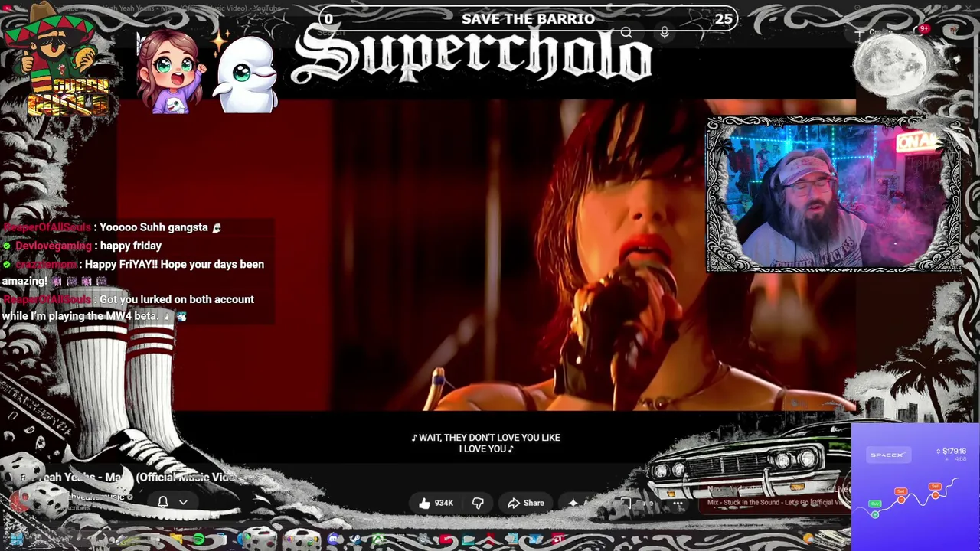Open the YouTube notifications bell with 9+ badge
This screenshot has width=980, height=551.
coord(922,32)
